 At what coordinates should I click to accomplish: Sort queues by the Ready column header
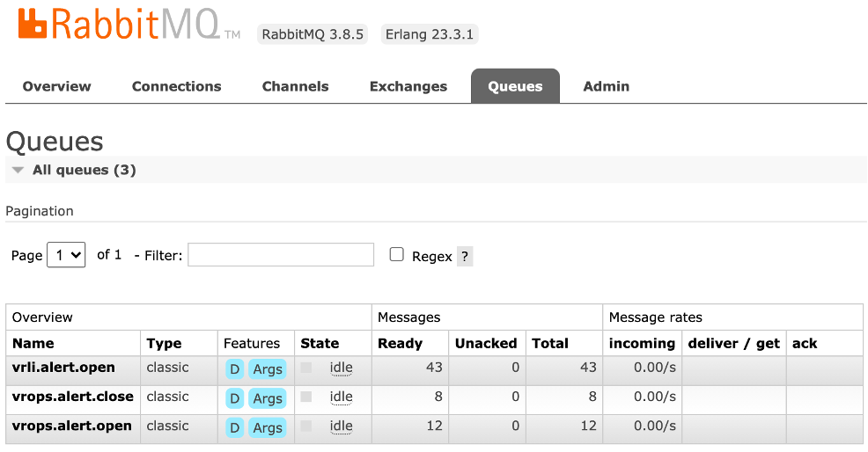click(400, 344)
